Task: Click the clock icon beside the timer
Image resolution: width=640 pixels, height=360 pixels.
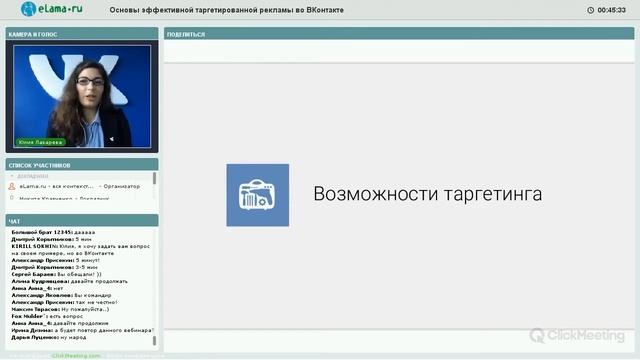Action: click(x=590, y=10)
